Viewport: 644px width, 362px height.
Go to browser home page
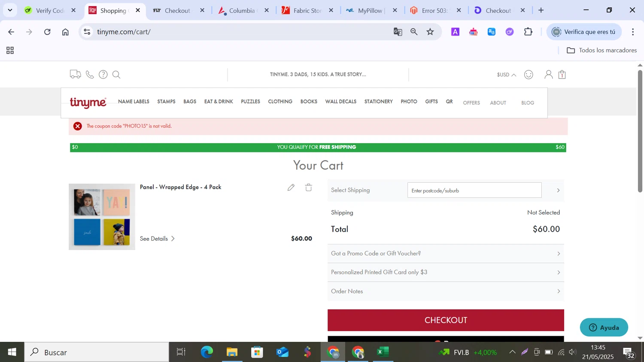pyautogui.click(x=65, y=32)
